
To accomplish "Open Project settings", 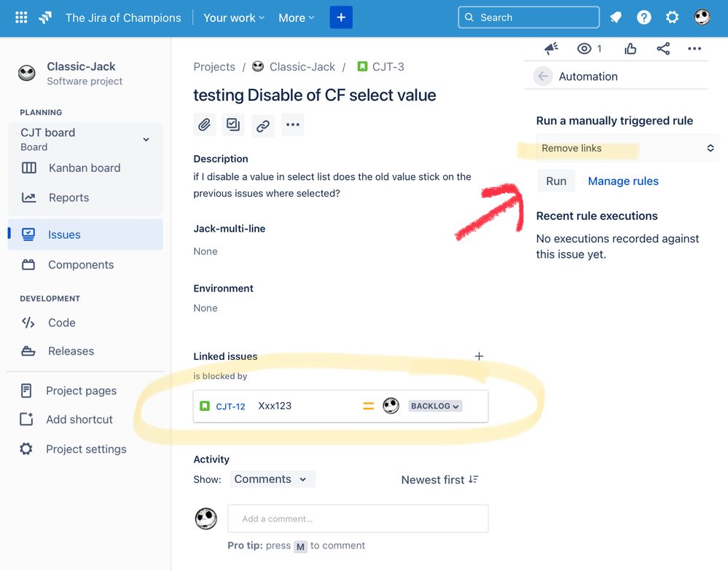I will (x=86, y=449).
